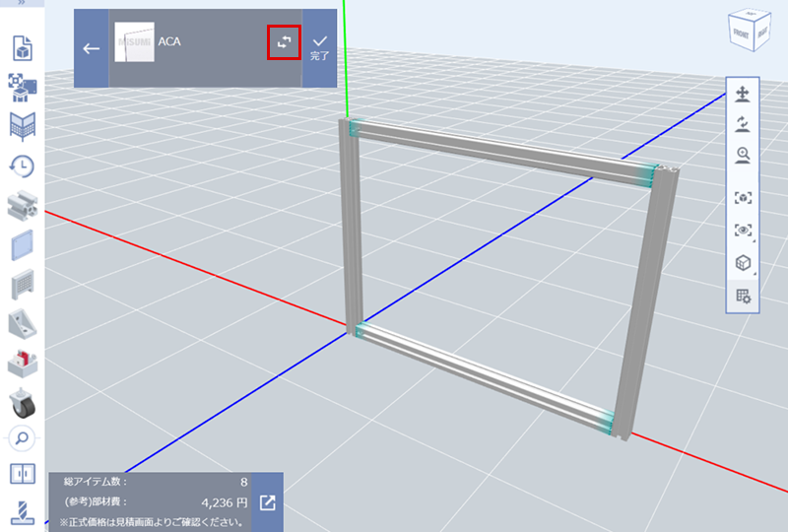The image size is (788, 532).
Task: Select the rotate orbit view tool
Action: pyautogui.click(x=744, y=124)
